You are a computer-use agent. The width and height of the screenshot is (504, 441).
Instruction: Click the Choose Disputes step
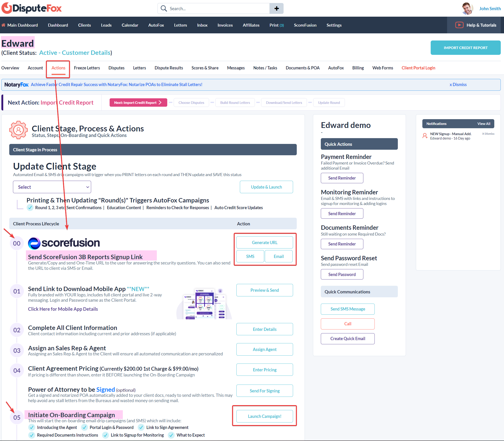click(x=191, y=103)
